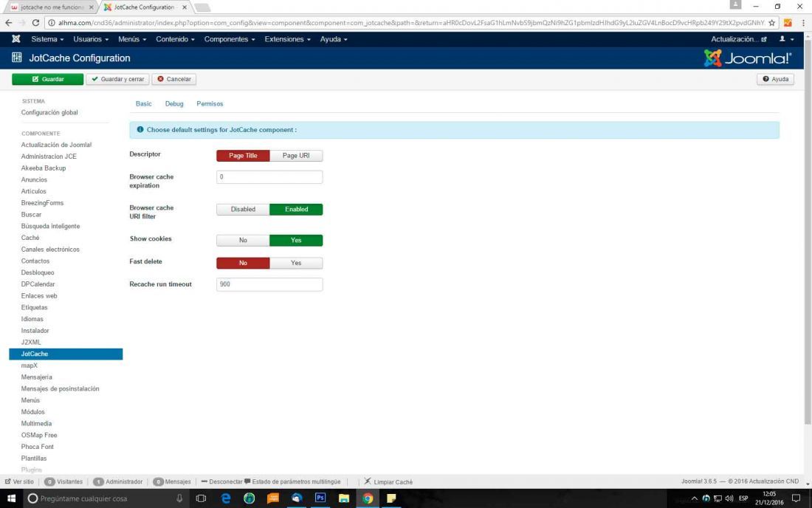Click the network icon in system tray

click(x=718, y=498)
